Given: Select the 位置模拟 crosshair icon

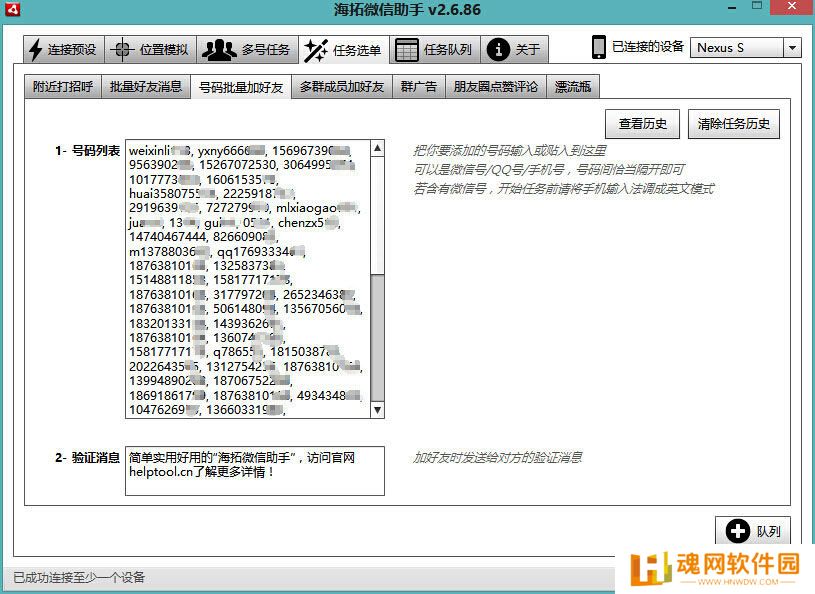Looking at the screenshot, I should 122,49.
